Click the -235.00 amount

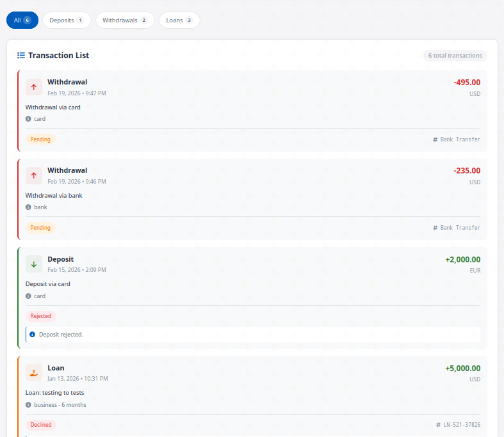467,170
